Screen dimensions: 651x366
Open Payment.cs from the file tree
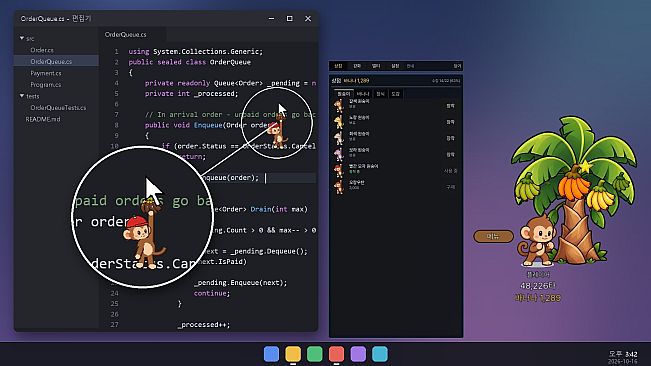[x=46, y=73]
